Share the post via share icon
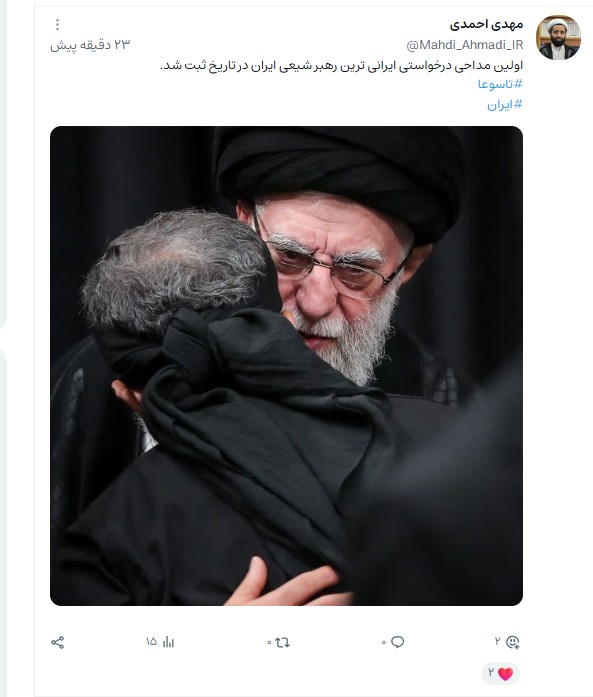Image resolution: width=593 pixels, height=697 pixels. click(58, 642)
